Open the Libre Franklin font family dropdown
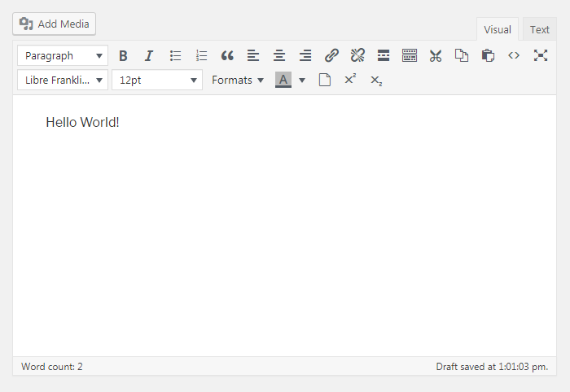 click(63, 80)
